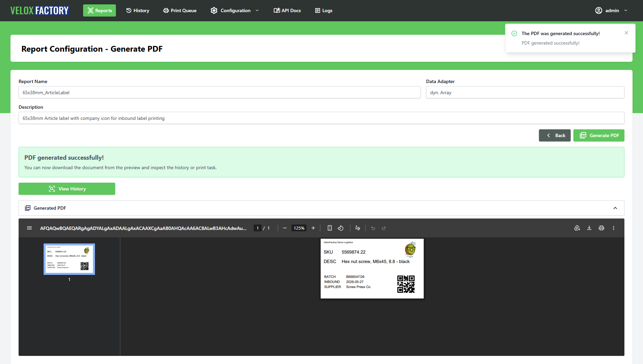Screen dimensions: 643x364
Task: Click the save to Drive icon
Action: coord(577,228)
